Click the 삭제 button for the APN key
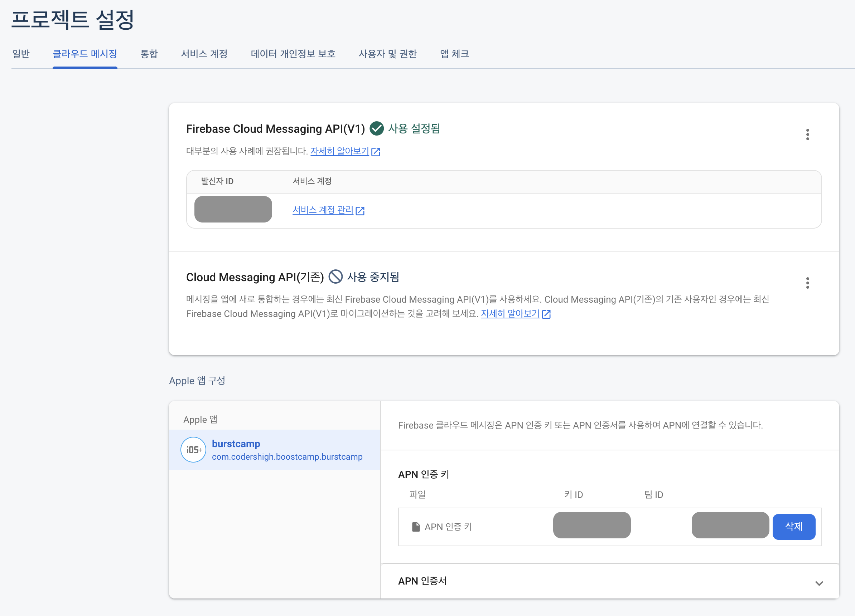The height and width of the screenshot is (616, 855). click(793, 527)
